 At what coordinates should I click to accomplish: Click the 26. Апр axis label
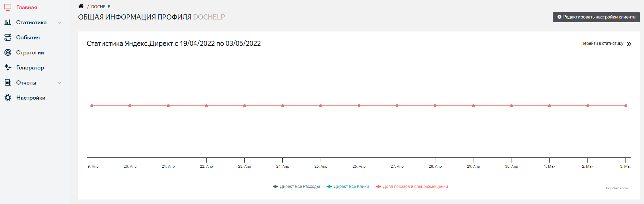click(359, 166)
